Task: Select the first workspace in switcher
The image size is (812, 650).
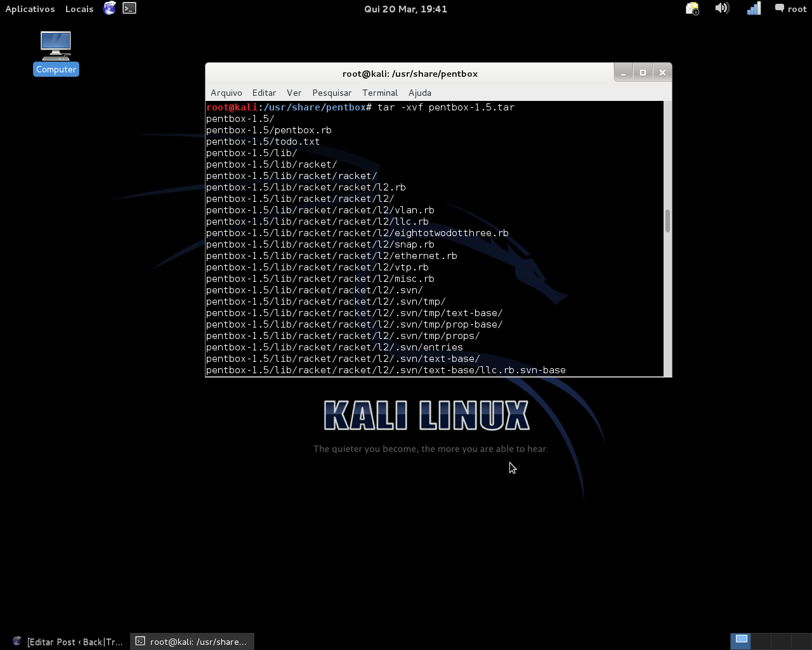Action: coord(740,641)
